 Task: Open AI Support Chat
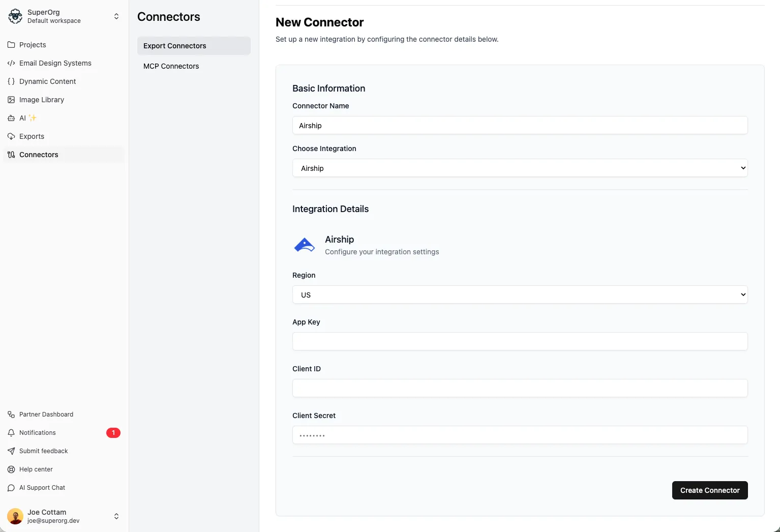click(x=42, y=488)
